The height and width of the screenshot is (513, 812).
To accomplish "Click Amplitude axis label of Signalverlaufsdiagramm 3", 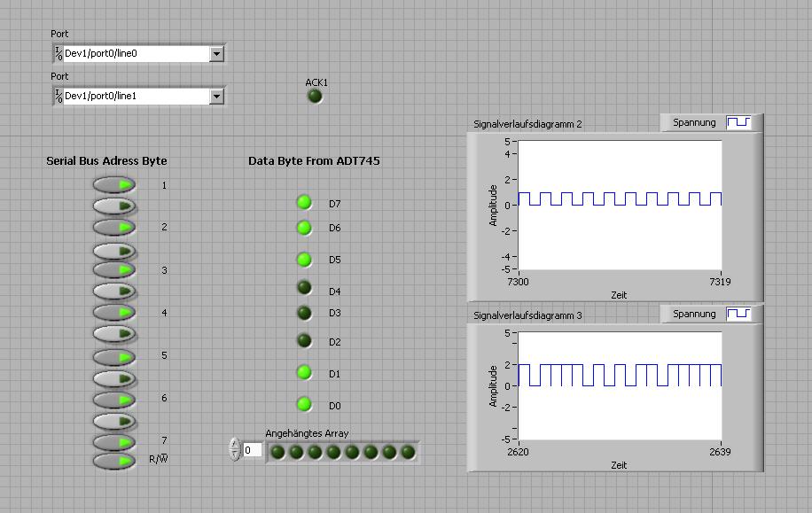I will tap(493, 386).
